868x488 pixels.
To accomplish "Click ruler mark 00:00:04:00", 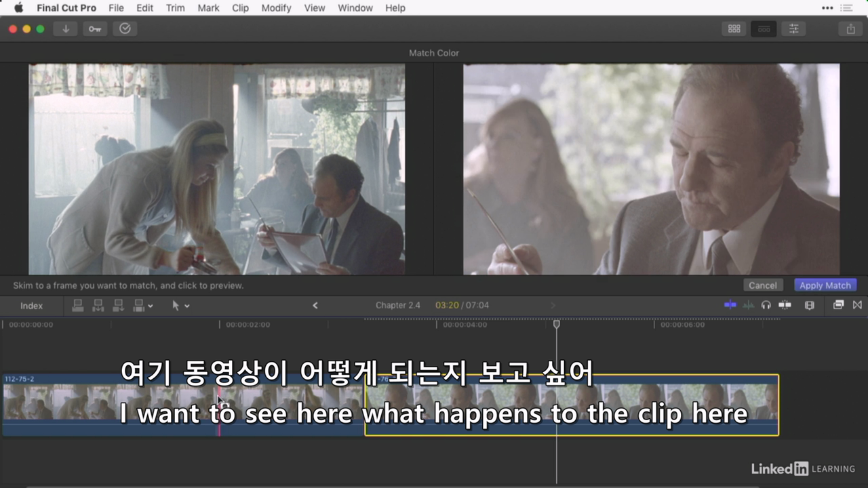I will click(x=465, y=325).
